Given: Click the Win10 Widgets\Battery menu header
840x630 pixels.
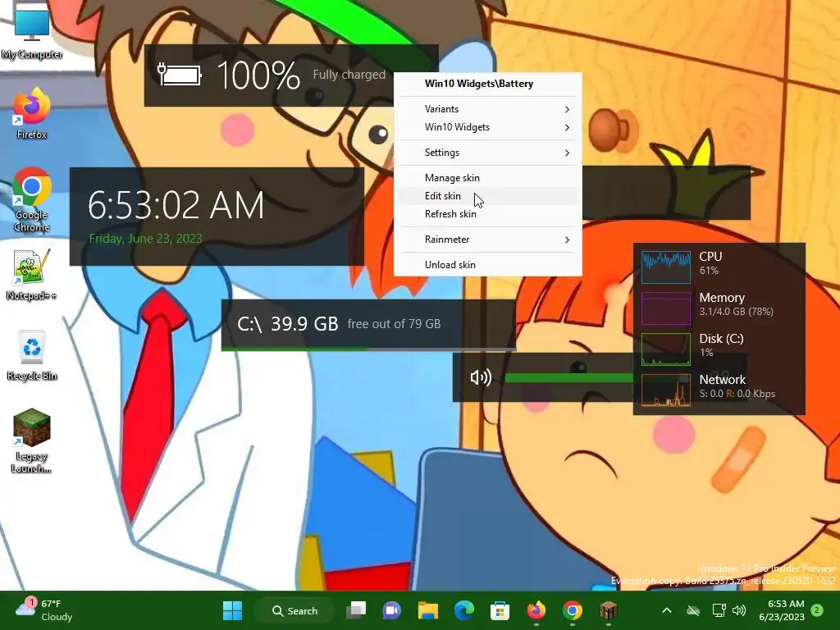Looking at the screenshot, I should pyautogui.click(x=479, y=84).
